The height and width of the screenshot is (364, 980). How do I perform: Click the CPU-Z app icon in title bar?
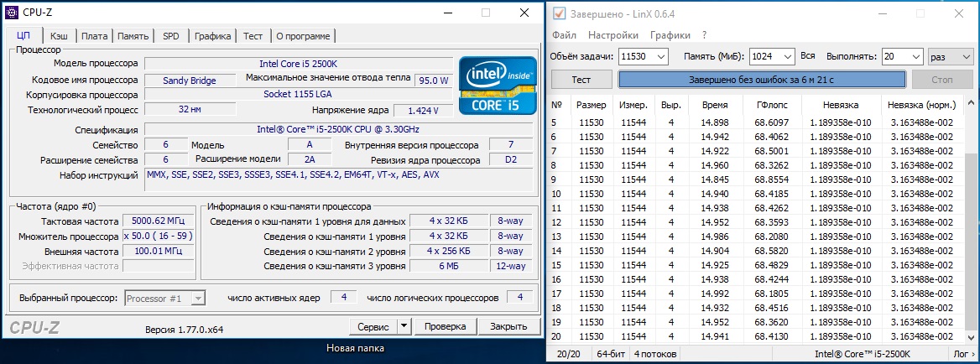12,13
